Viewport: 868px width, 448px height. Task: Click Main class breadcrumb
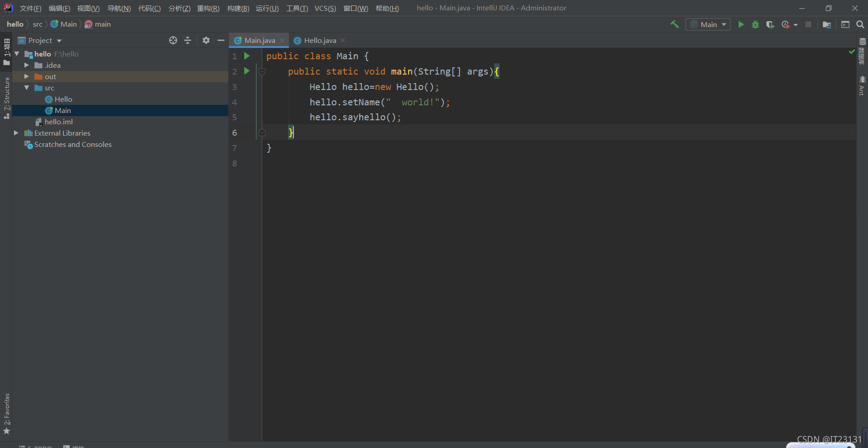point(64,24)
